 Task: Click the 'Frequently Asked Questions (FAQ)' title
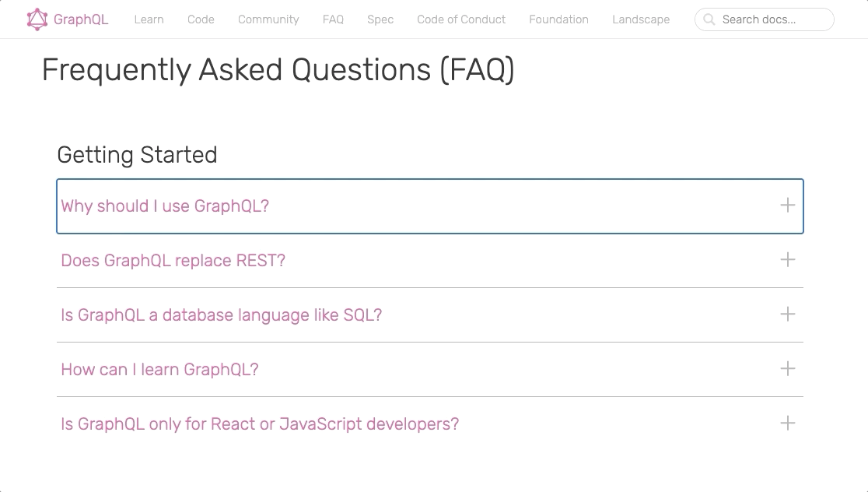pos(278,70)
